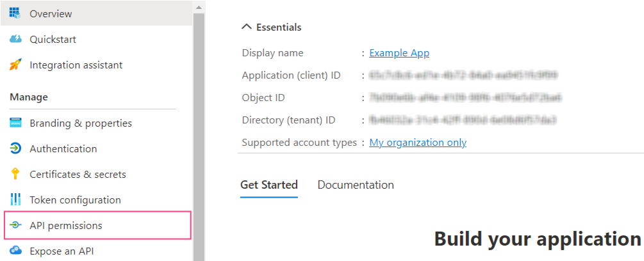
Task: Click the Build your application heading
Action: (538, 239)
